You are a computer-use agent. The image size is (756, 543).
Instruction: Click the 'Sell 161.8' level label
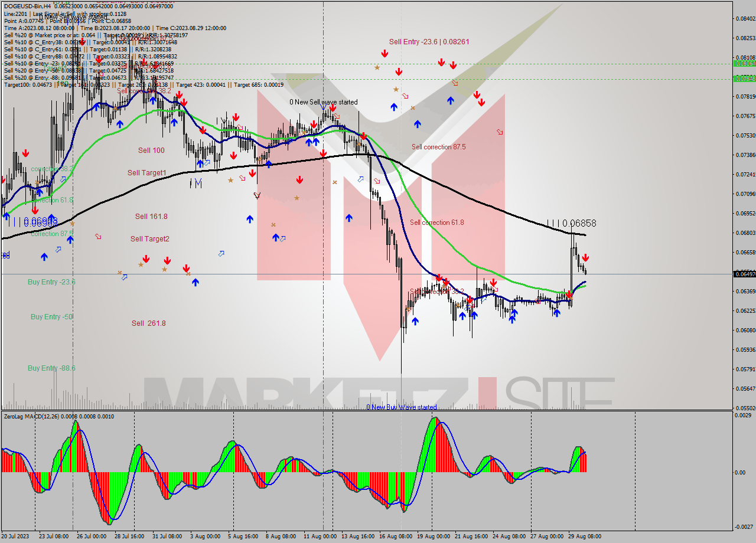151,217
